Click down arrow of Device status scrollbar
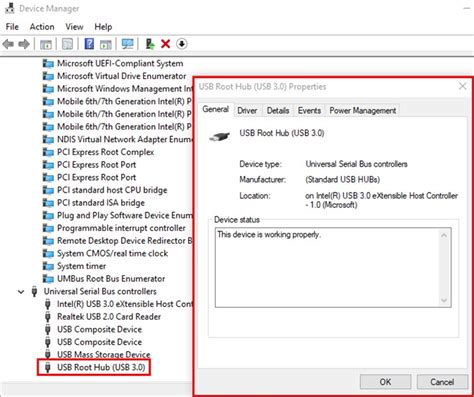The width and height of the screenshot is (474, 397). click(444, 300)
